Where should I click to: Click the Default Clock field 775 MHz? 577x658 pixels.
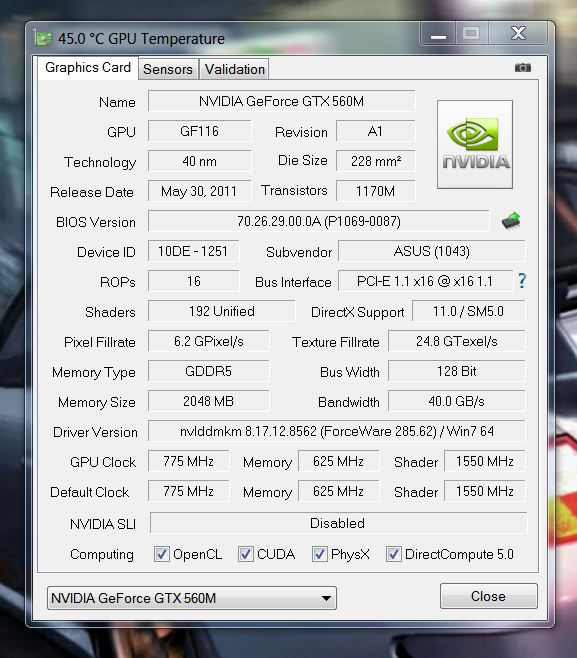[188, 491]
